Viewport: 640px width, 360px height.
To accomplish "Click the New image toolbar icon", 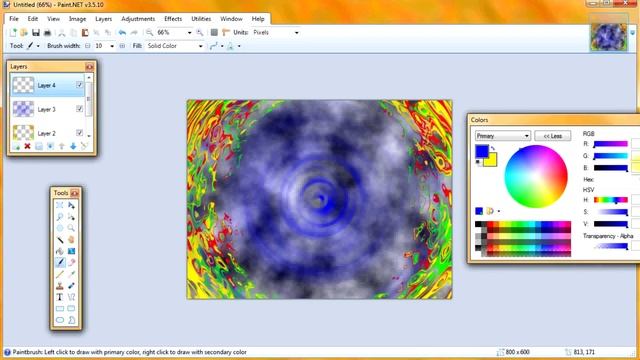I will [13, 33].
